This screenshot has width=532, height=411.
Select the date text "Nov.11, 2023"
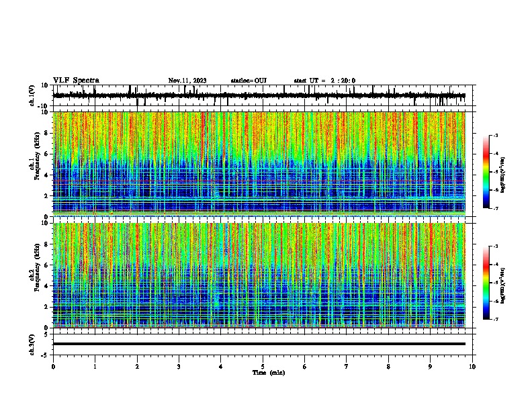click(x=187, y=81)
